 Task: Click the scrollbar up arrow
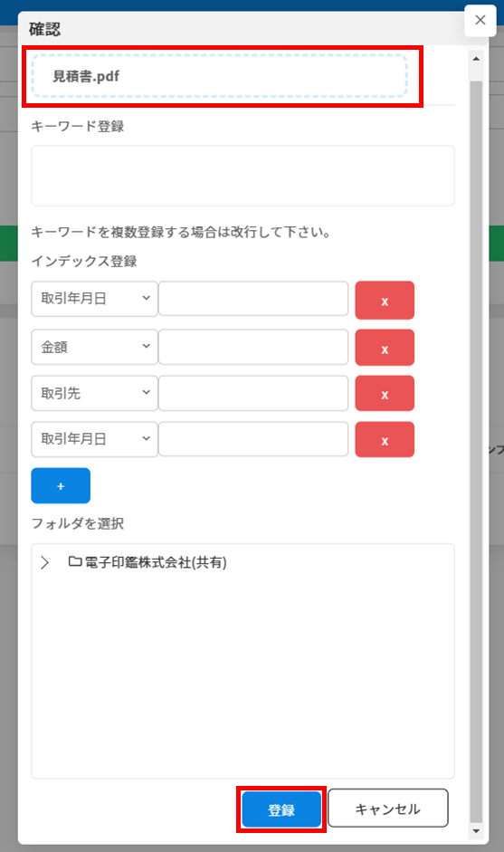pos(476,59)
